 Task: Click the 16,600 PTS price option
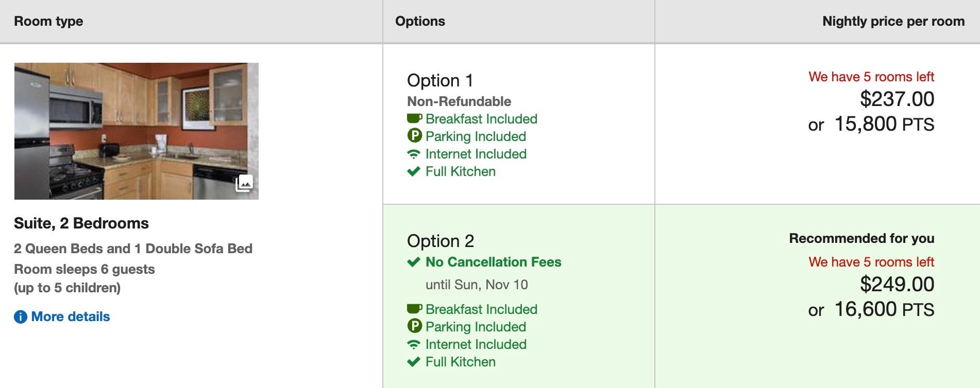[884, 309]
